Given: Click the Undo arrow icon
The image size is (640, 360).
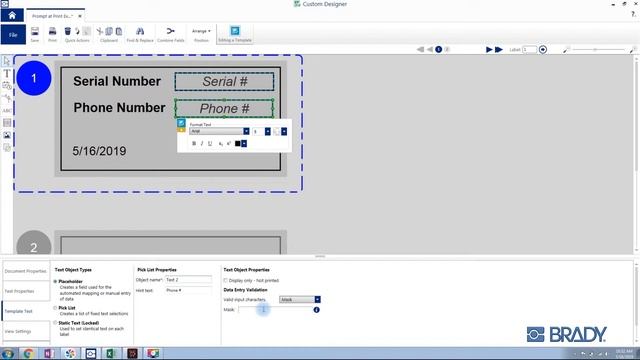Looking at the screenshot, I should point(77,31).
